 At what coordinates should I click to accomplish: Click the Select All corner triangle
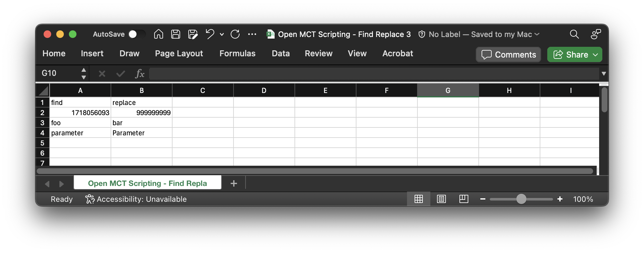pyautogui.click(x=43, y=90)
